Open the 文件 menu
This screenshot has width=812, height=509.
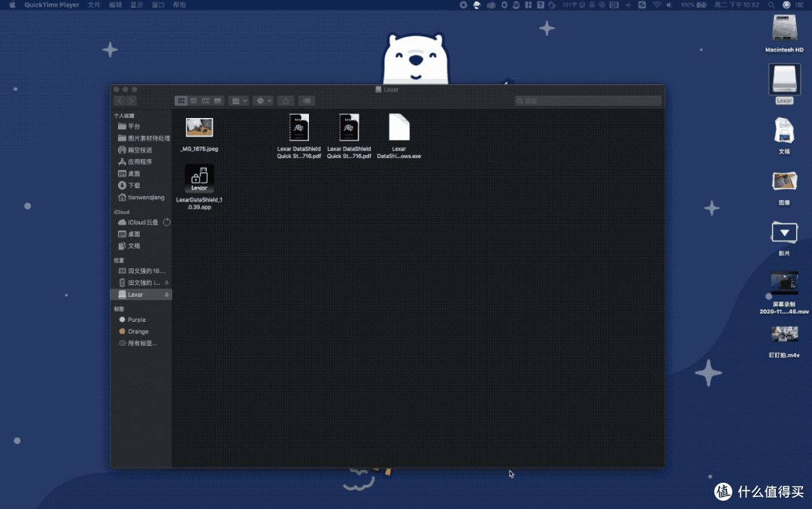tap(94, 5)
